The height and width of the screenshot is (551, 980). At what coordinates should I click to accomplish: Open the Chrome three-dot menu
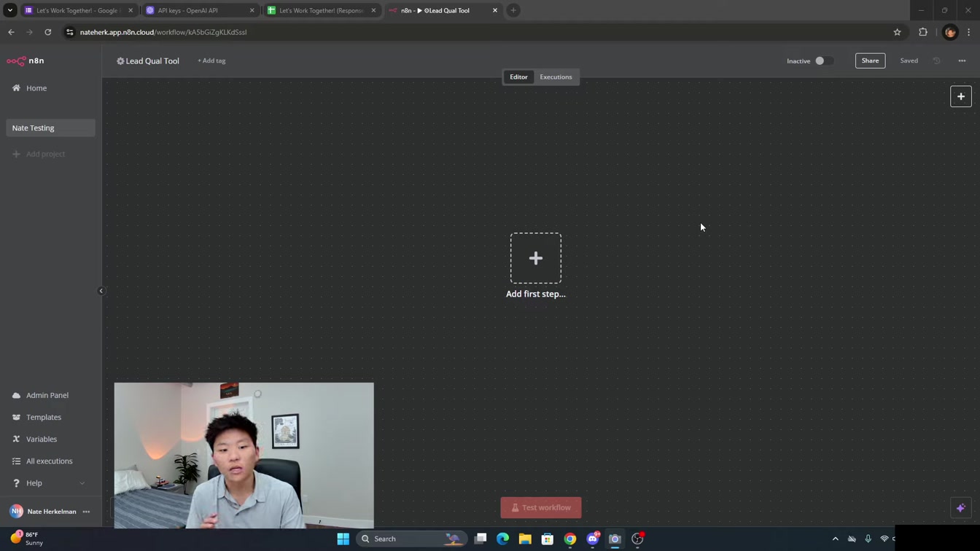pos(969,32)
